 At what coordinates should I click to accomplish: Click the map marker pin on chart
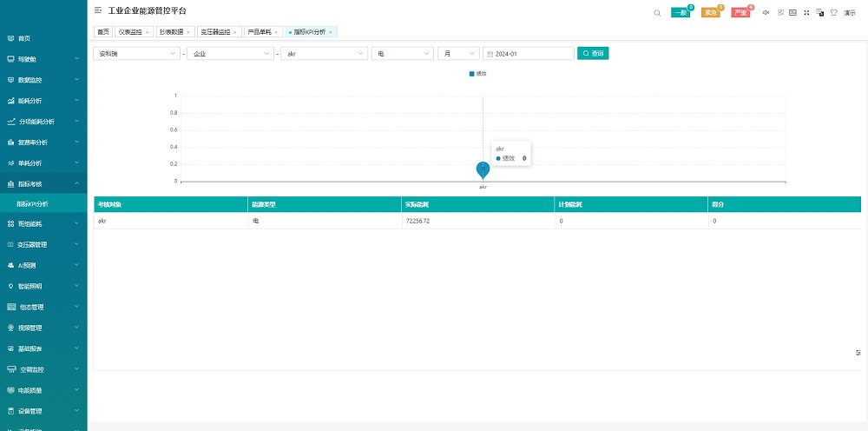click(483, 169)
